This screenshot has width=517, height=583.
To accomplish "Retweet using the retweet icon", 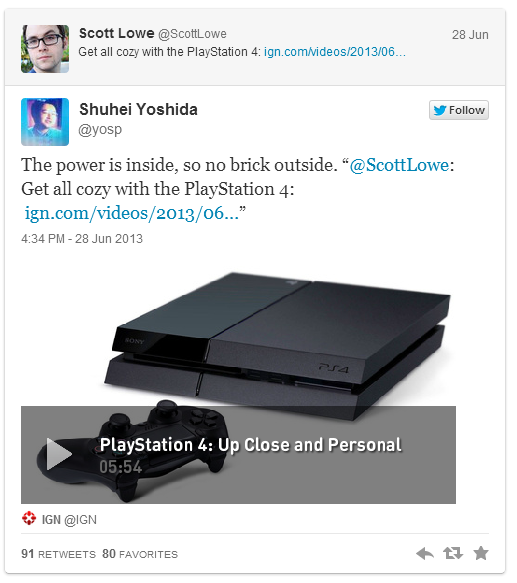I will (x=453, y=553).
